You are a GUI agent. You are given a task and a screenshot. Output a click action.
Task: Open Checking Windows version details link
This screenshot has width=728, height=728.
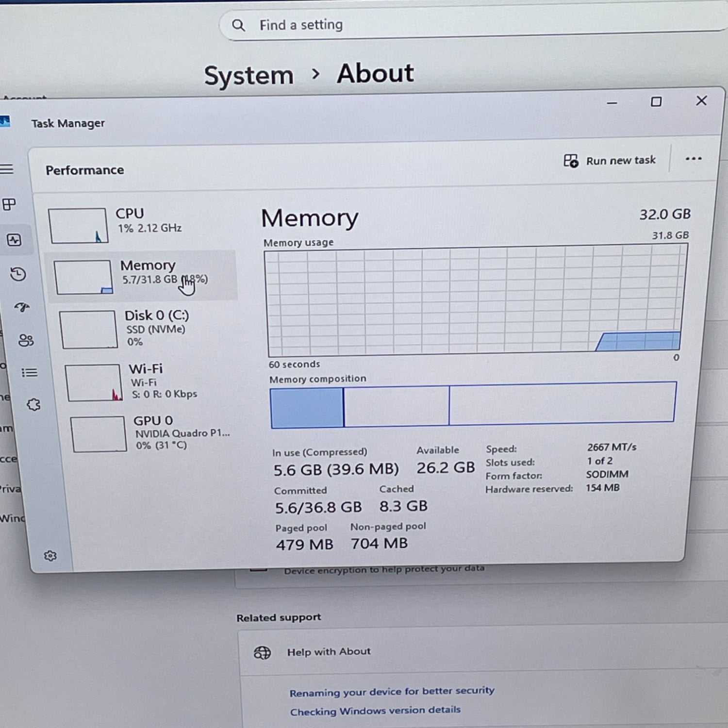(x=375, y=711)
